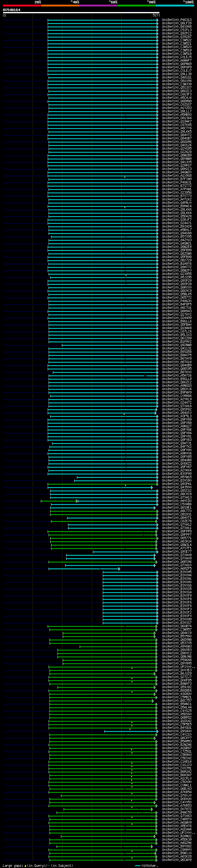The image size is (197, 868).
Task: Select the UniRef100_B3VXF6 label
Action: coord(176,603)
